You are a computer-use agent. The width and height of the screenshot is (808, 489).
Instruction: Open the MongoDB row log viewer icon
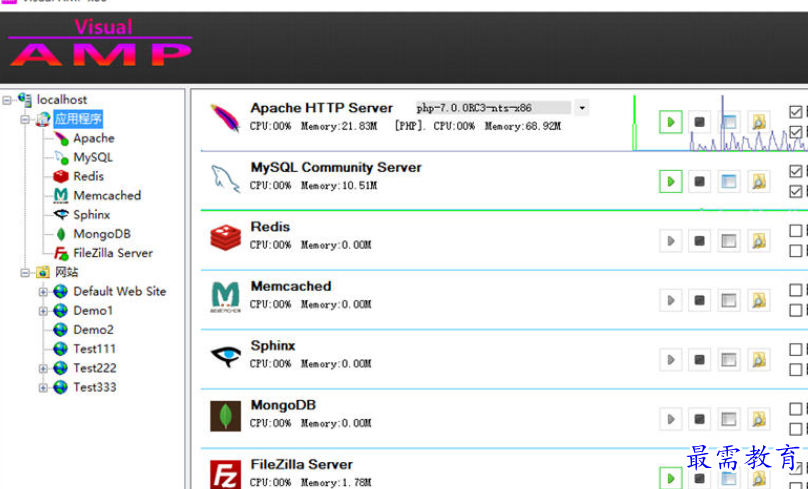pyautogui.click(x=759, y=419)
